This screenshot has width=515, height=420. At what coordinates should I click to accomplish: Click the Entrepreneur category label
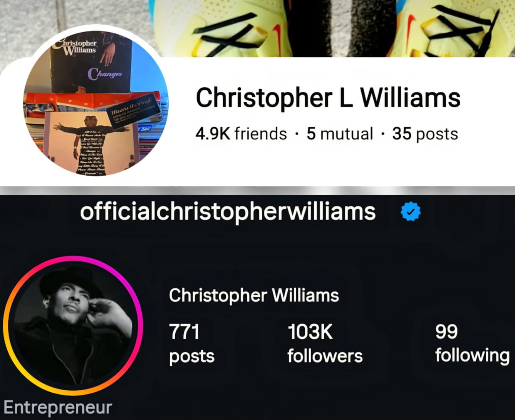(x=58, y=407)
